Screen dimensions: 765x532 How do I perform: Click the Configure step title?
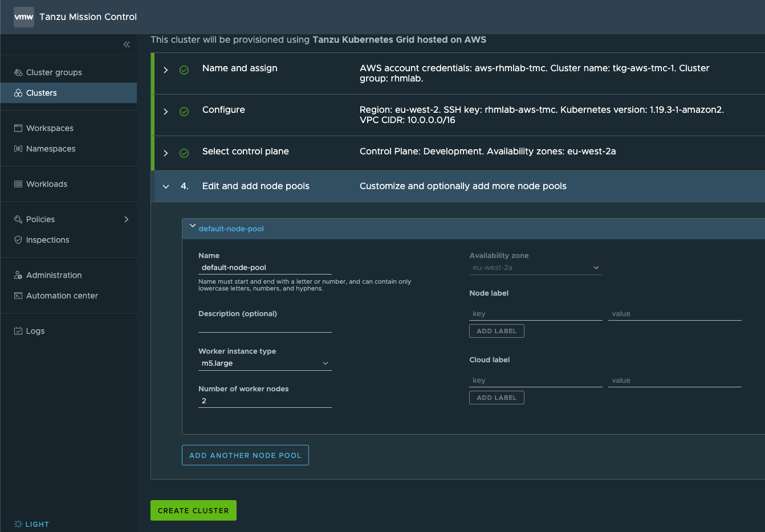pyautogui.click(x=223, y=110)
